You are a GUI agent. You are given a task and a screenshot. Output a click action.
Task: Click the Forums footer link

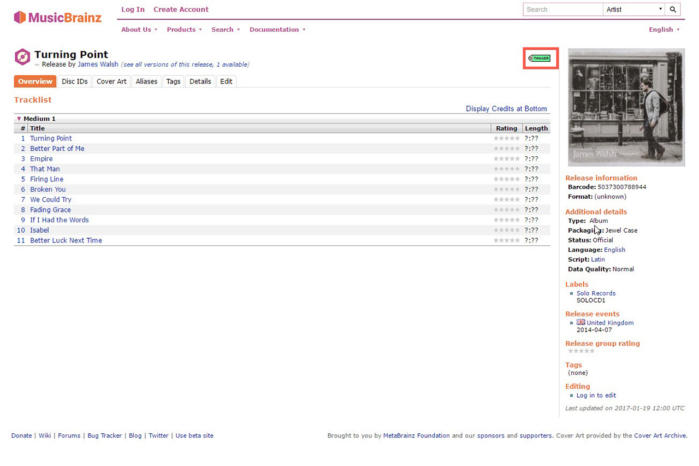69,436
